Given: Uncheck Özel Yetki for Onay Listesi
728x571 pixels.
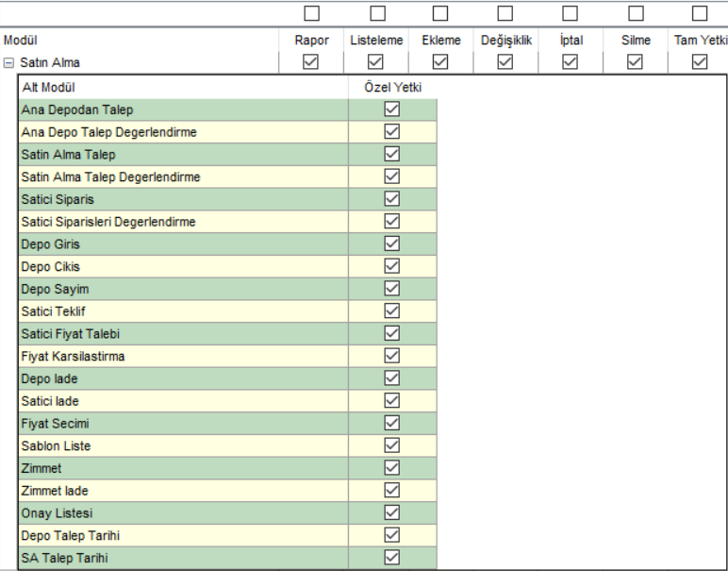Looking at the screenshot, I should [392, 512].
